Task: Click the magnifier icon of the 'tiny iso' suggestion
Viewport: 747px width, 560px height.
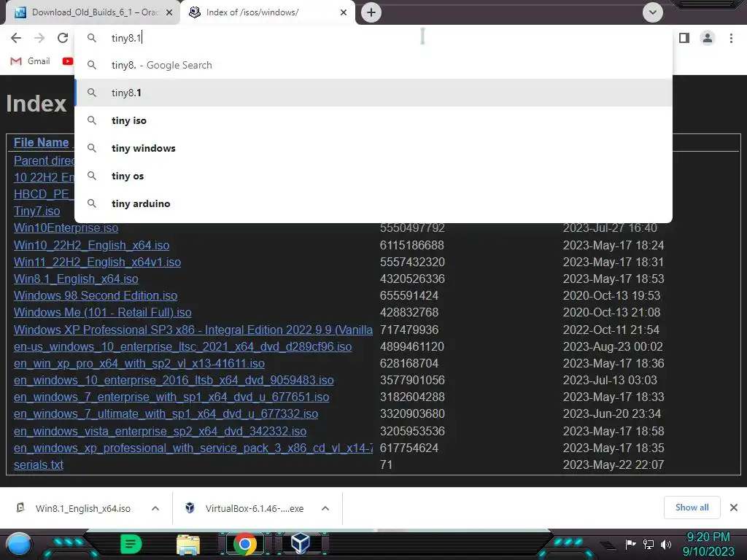Action: click(x=92, y=120)
